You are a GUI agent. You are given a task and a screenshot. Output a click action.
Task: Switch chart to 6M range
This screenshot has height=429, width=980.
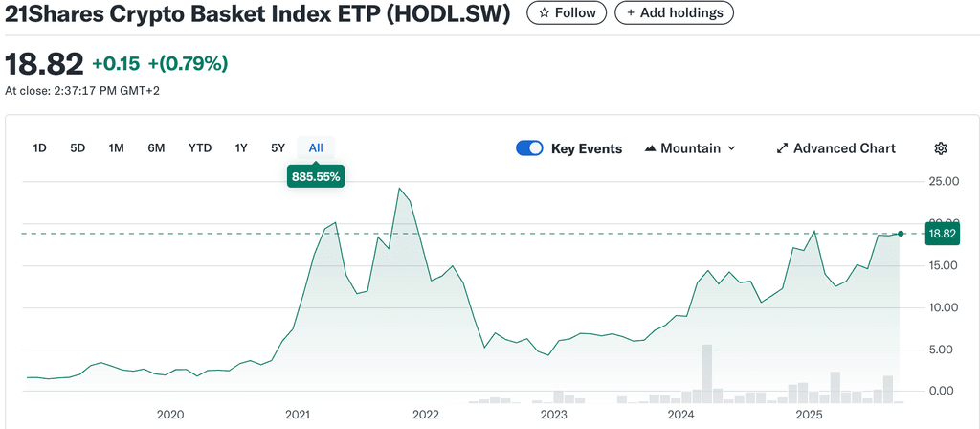(x=156, y=148)
